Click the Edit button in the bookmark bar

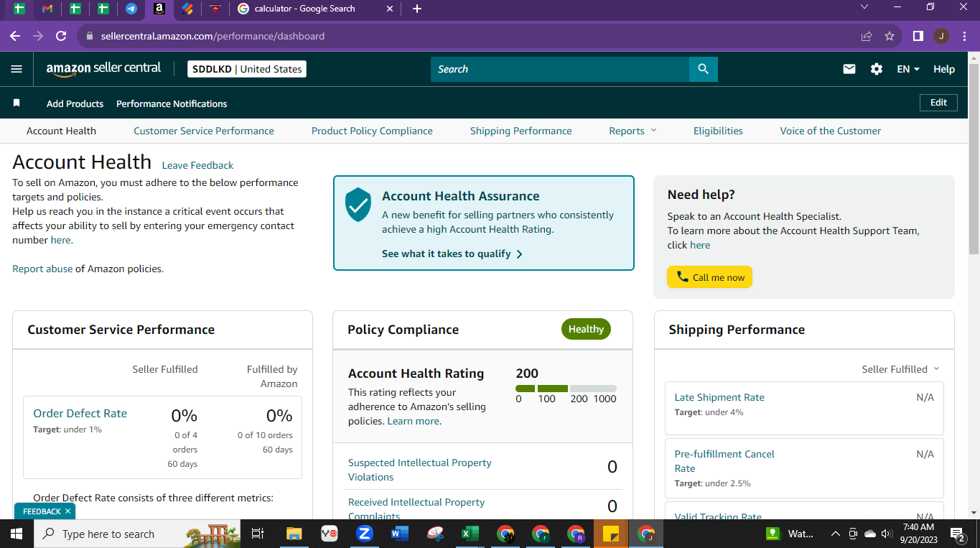938,103
